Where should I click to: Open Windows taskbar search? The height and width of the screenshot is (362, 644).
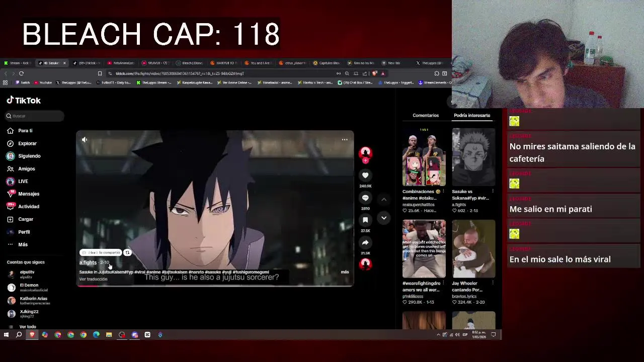tap(19, 335)
